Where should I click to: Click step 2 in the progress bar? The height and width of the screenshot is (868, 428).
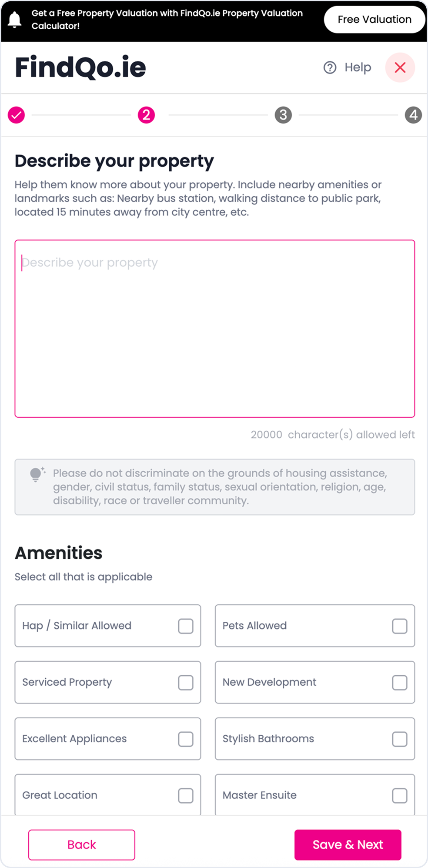click(x=147, y=115)
